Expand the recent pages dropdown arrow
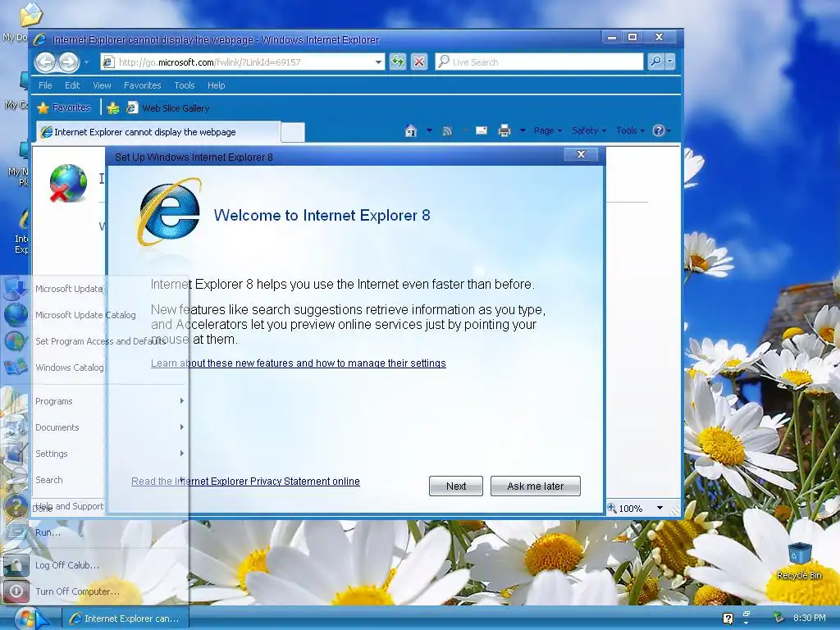This screenshot has height=630, width=840. 85,62
